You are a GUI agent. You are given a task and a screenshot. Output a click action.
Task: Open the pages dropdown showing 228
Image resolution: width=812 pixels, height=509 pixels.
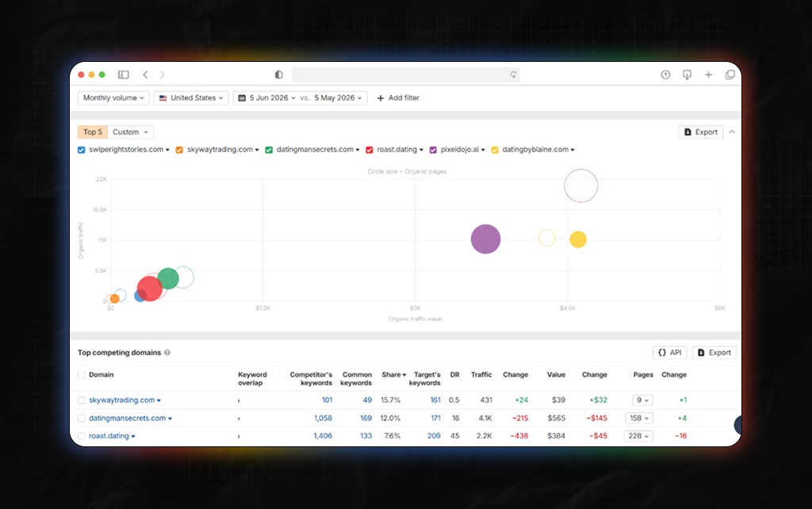(x=638, y=436)
